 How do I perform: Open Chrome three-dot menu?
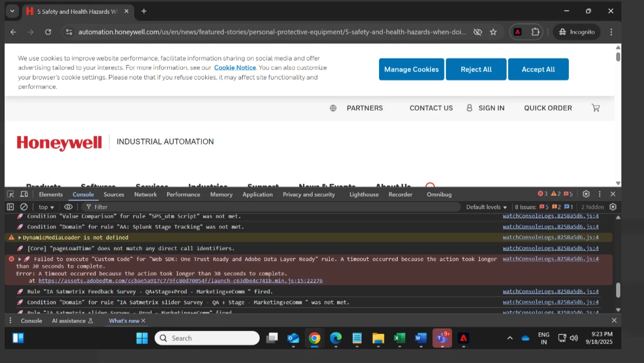611,32
